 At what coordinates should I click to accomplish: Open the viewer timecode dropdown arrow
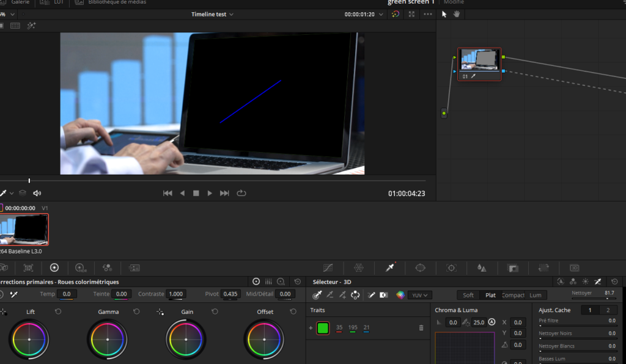[381, 14]
